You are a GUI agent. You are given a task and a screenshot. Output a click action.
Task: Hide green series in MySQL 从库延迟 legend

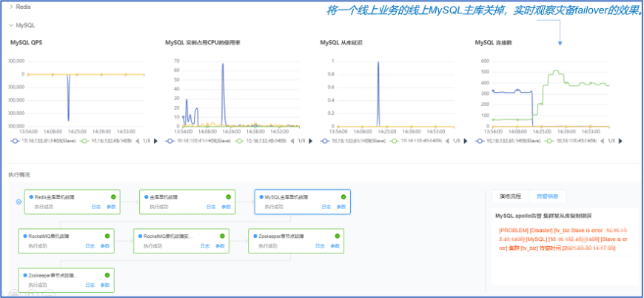(x=415, y=141)
